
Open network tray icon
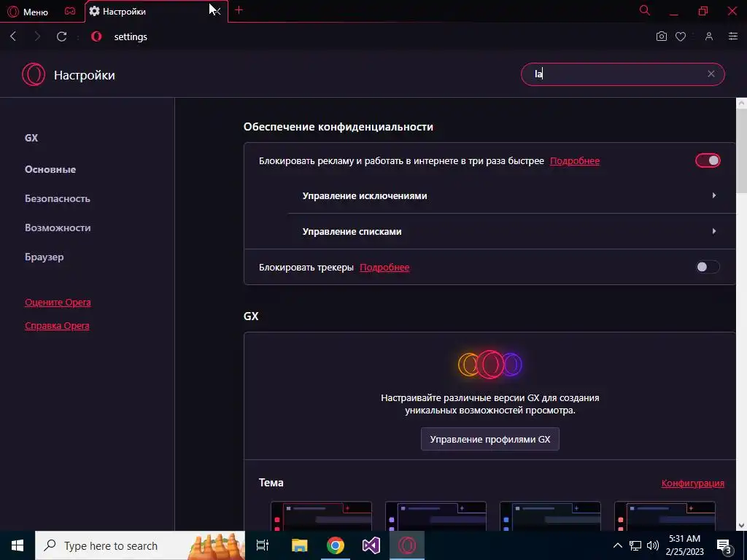click(x=635, y=545)
